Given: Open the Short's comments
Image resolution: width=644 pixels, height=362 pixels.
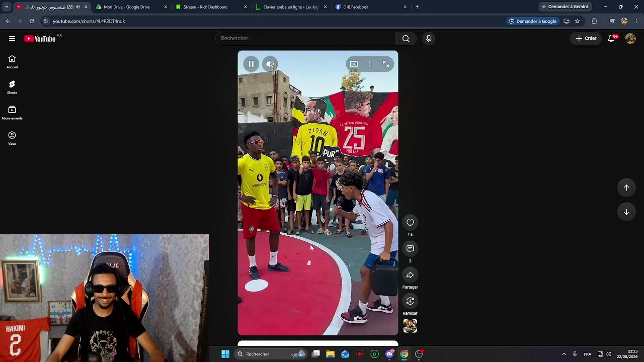Looking at the screenshot, I should coord(410,249).
